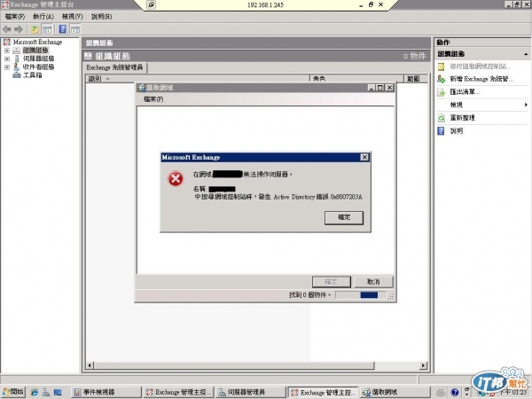This screenshot has width=532, height=399.
Task: Open 檔案(F) menu in 選取網域 dialog
Action: [x=153, y=99]
